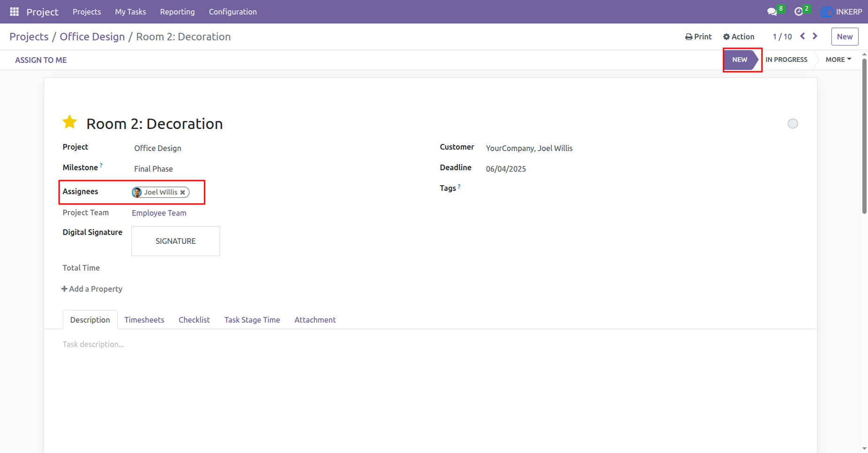
Task: Click the ASSIGN TO ME button
Action: tap(41, 60)
